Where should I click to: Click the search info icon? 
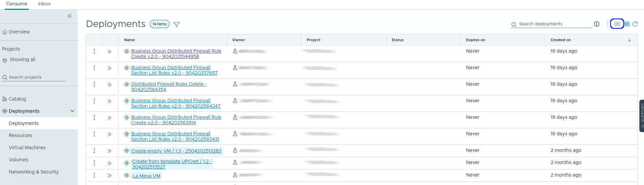pos(597,24)
